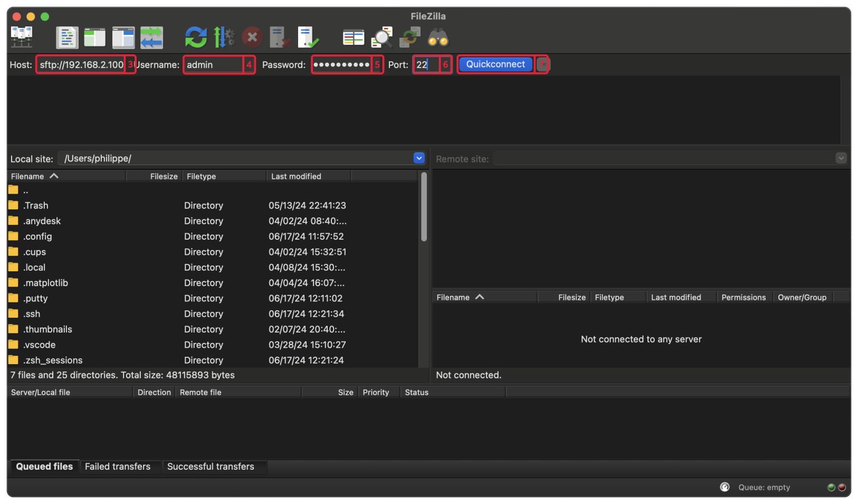Select the .vscode directory row
The width and height of the screenshot is (858, 504).
[x=213, y=345]
